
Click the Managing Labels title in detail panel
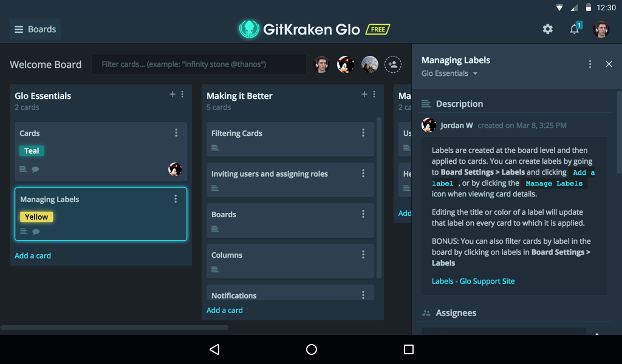coord(456,60)
